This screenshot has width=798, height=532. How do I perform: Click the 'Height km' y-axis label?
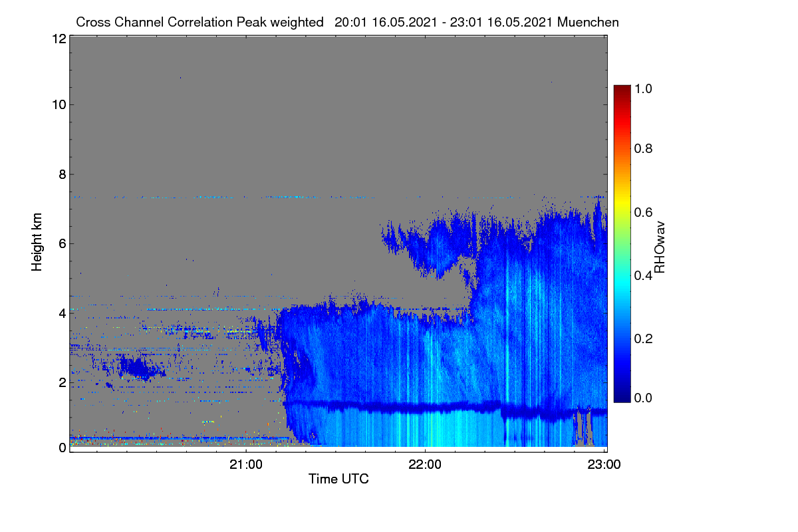point(37,242)
